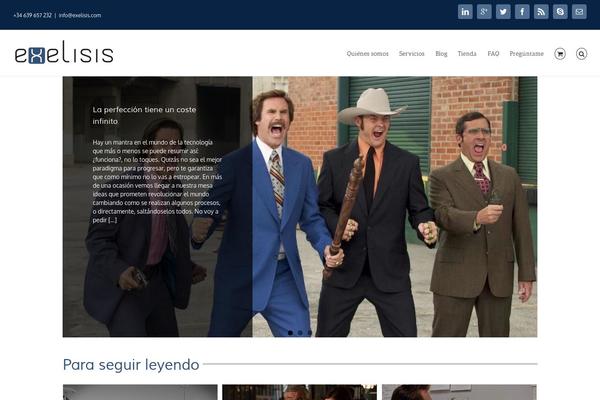600x400 pixels.
Task: Select the second slider pagination dot
Action: [x=300, y=333]
